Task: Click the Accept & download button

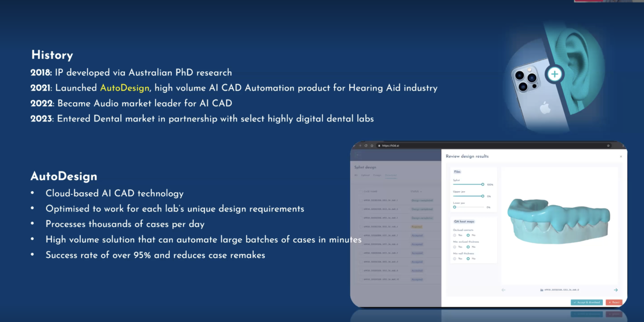Action: click(x=587, y=302)
